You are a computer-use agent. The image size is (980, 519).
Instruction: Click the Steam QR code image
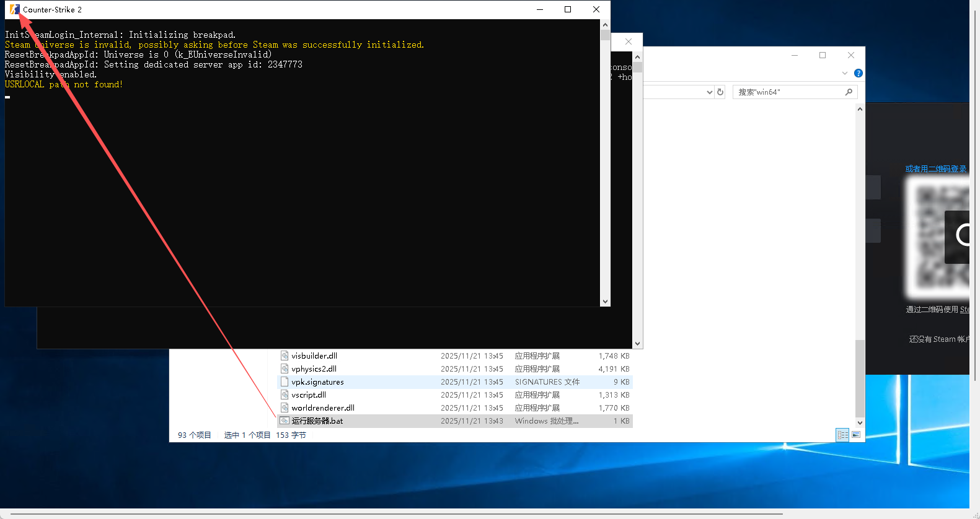(x=936, y=238)
